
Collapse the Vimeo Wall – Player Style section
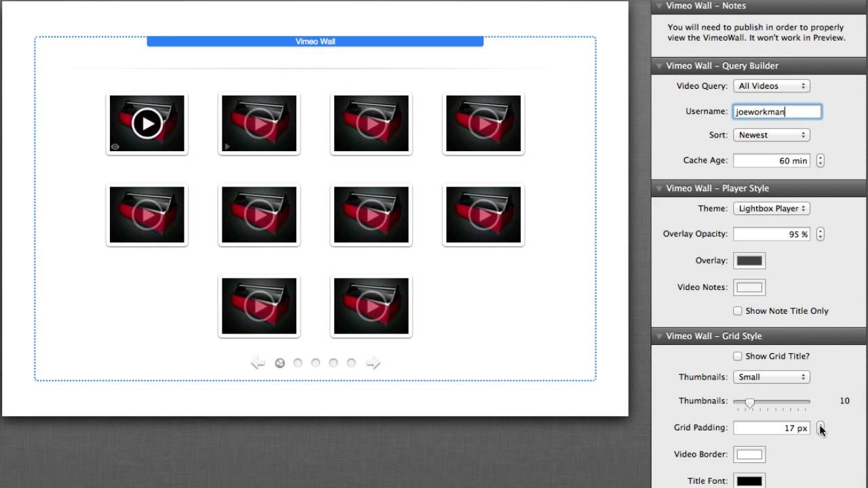pyautogui.click(x=658, y=188)
